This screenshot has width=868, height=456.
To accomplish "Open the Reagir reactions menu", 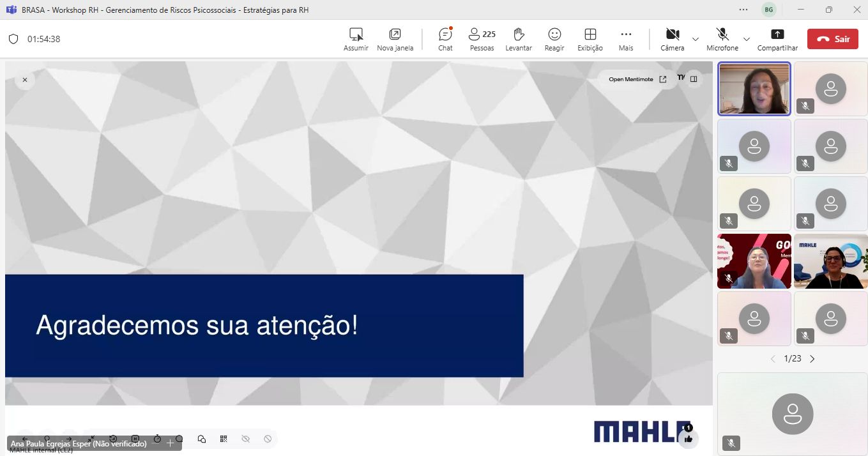I will pyautogui.click(x=554, y=39).
